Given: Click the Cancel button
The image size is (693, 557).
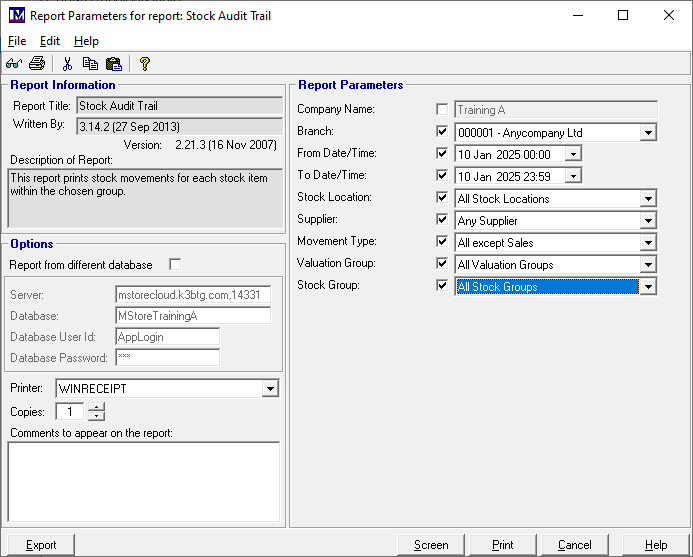Looking at the screenshot, I should tap(575, 545).
